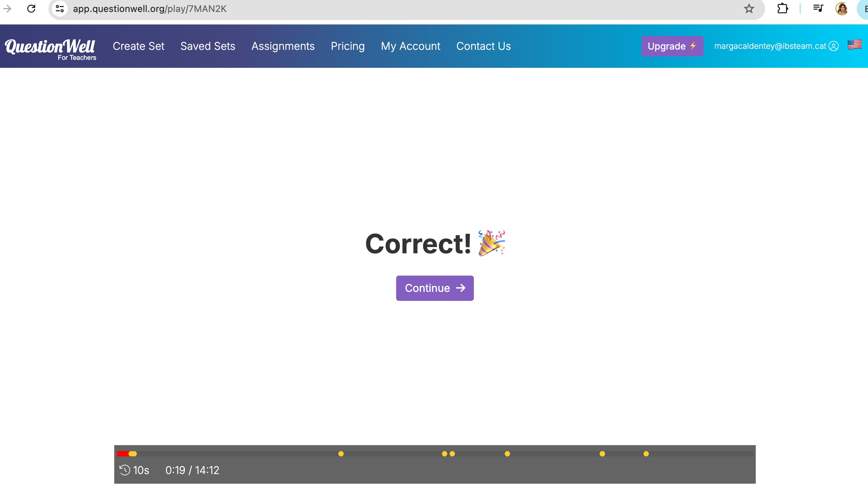Click the US flag language selector

click(854, 45)
